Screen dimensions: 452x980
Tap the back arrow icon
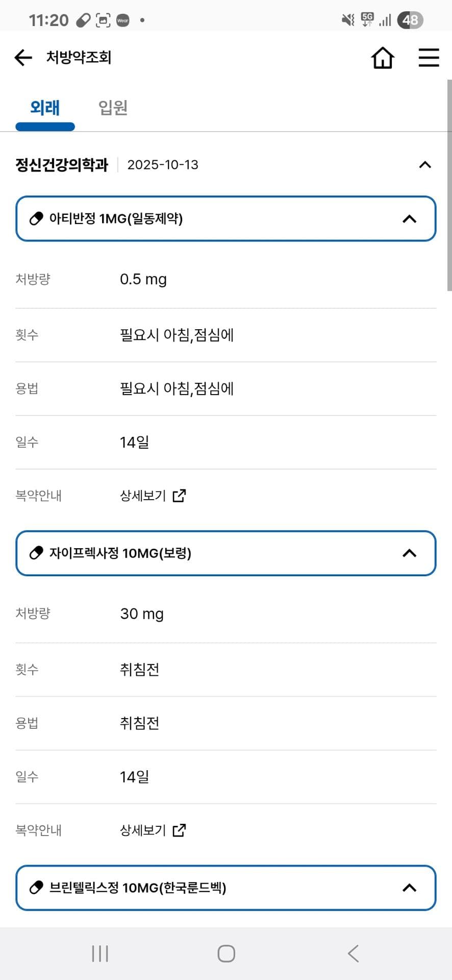pyautogui.click(x=23, y=58)
